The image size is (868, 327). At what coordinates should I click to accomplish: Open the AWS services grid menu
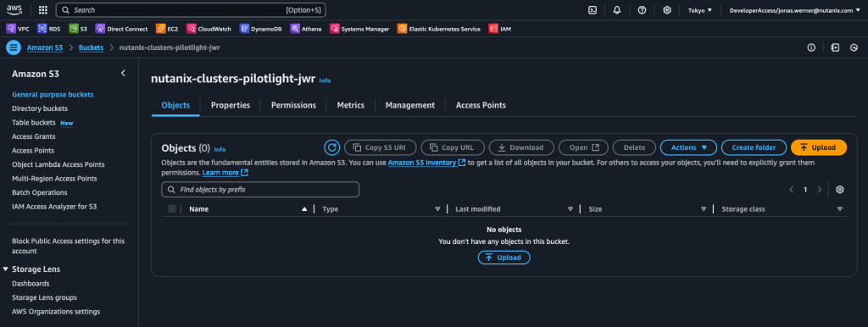click(43, 10)
